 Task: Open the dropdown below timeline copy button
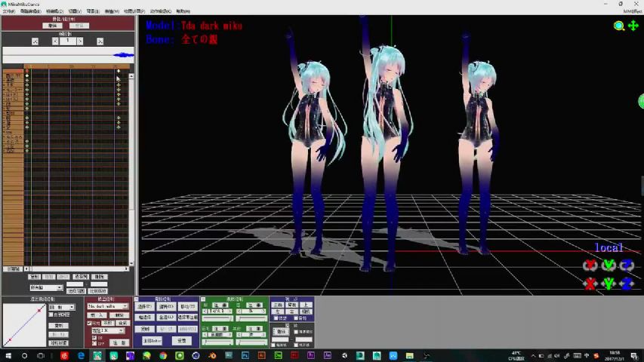(x=46, y=287)
